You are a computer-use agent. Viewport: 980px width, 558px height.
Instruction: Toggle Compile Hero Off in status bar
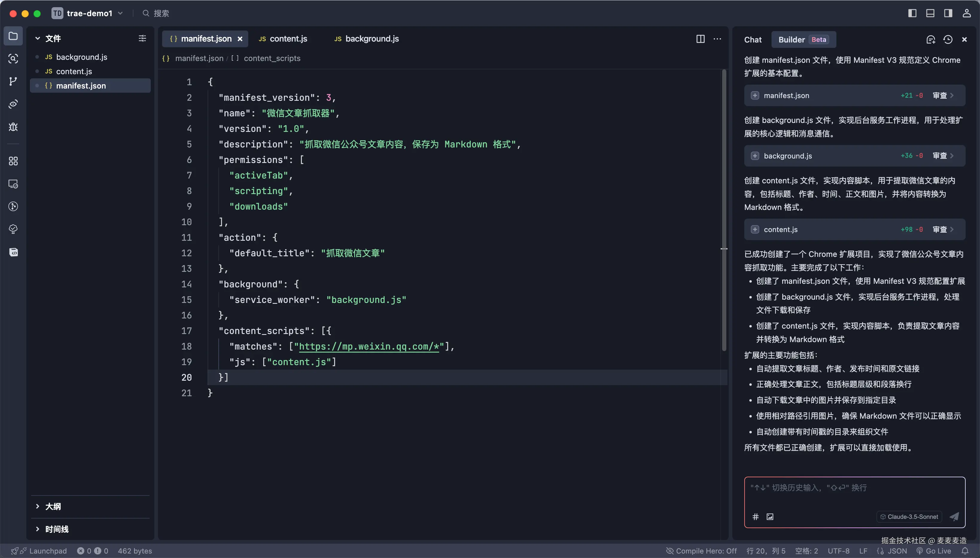[701, 551]
